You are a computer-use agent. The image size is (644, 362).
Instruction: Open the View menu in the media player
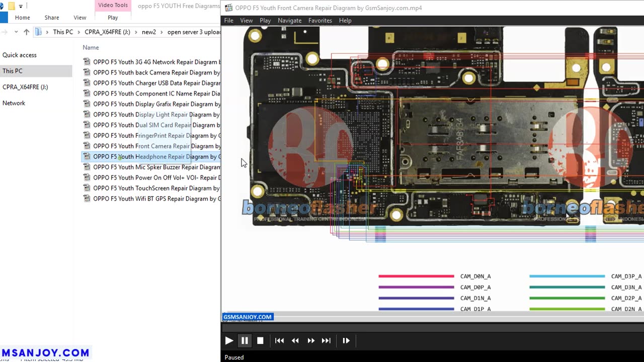pos(247,21)
